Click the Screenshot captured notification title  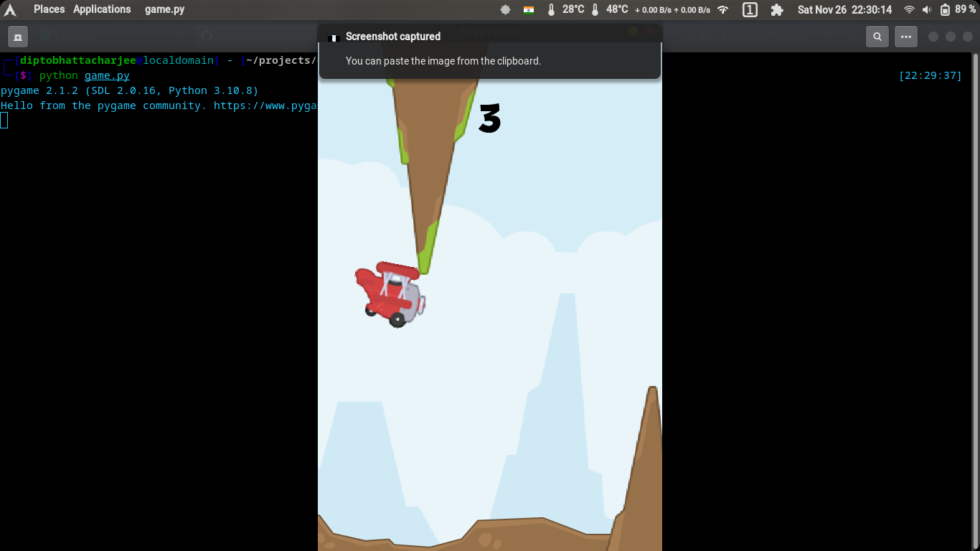pyautogui.click(x=393, y=37)
